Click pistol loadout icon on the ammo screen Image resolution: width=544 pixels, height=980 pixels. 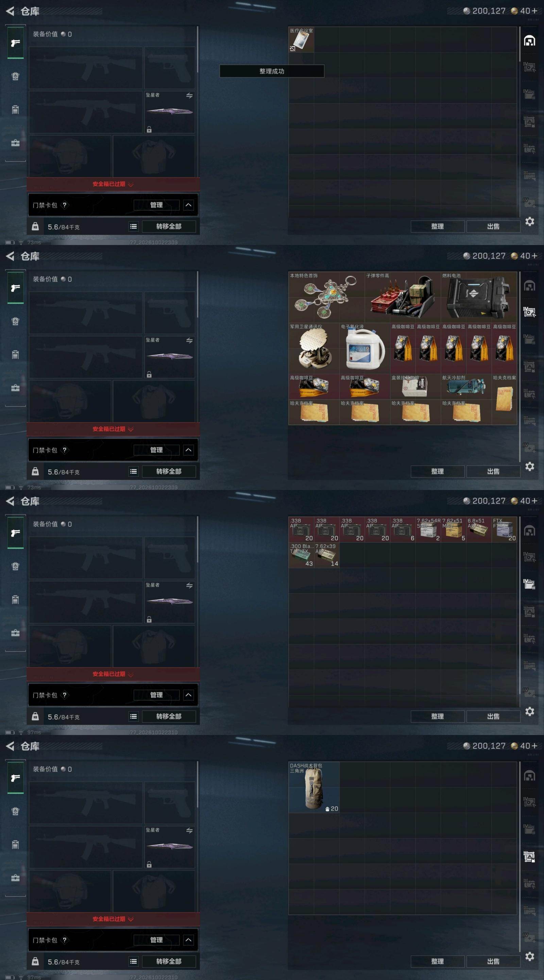tap(16, 533)
